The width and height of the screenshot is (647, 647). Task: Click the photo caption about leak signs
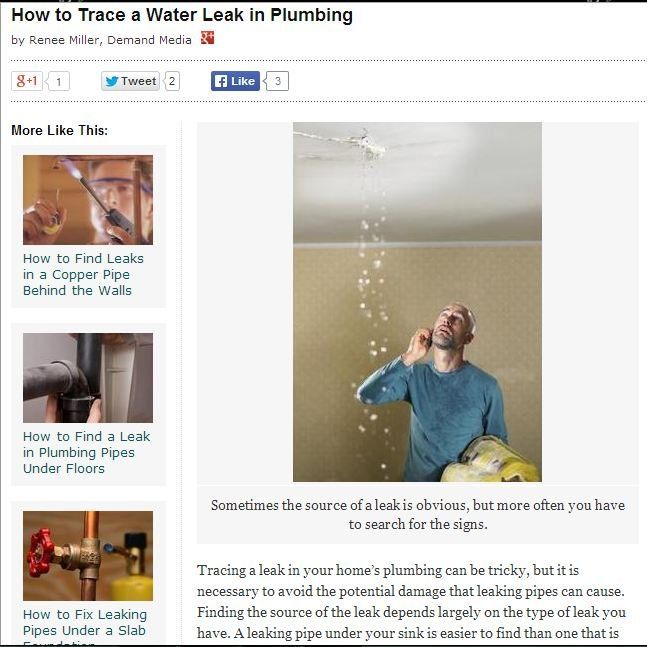point(418,515)
